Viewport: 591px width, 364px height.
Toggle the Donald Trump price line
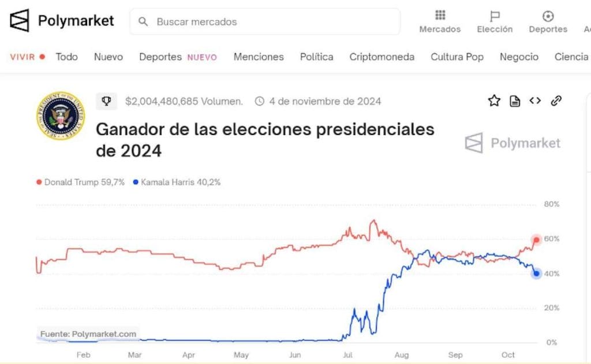(81, 182)
